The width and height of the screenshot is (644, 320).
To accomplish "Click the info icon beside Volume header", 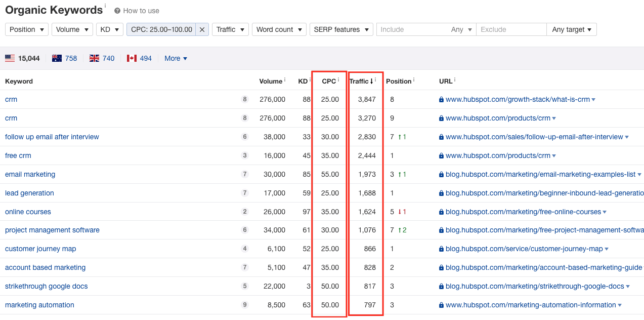I will pos(285,79).
